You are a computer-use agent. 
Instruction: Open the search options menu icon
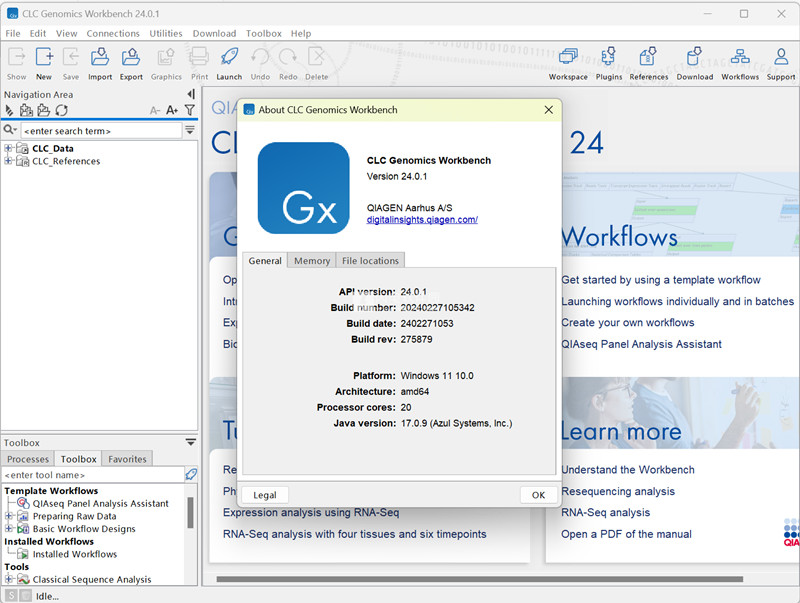pyautogui.click(x=190, y=131)
